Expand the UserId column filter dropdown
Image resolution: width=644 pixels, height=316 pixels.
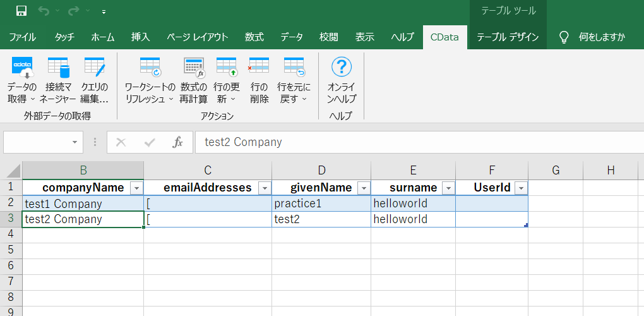pos(521,188)
